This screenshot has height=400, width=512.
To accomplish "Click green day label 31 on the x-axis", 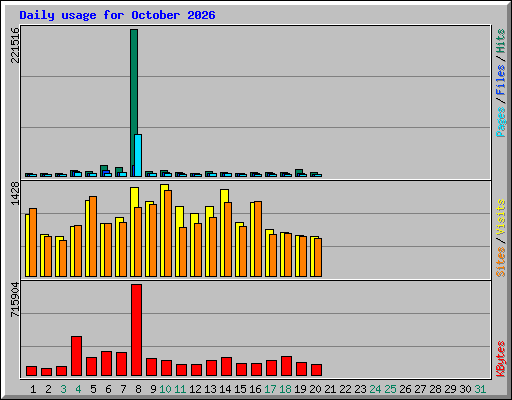I will tap(480, 389).
